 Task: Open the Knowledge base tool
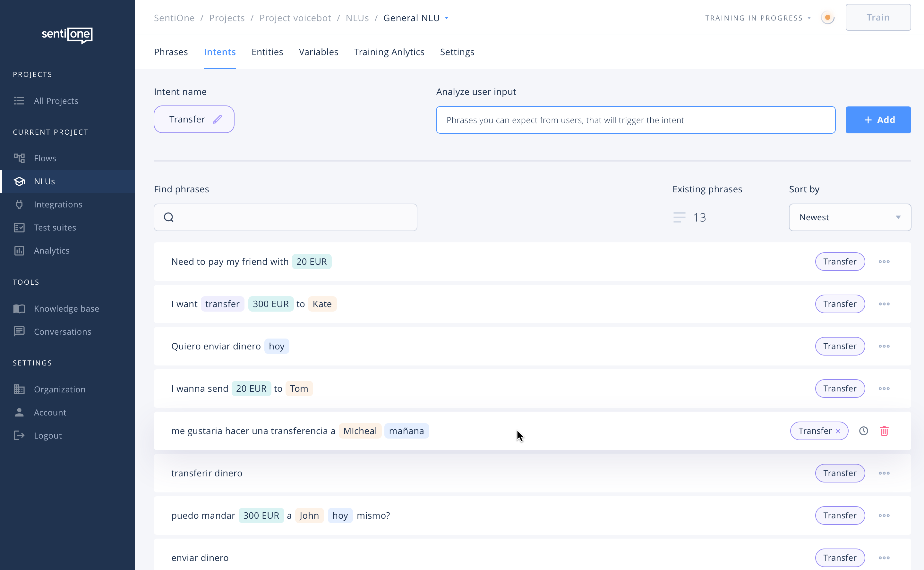[66, 308]
